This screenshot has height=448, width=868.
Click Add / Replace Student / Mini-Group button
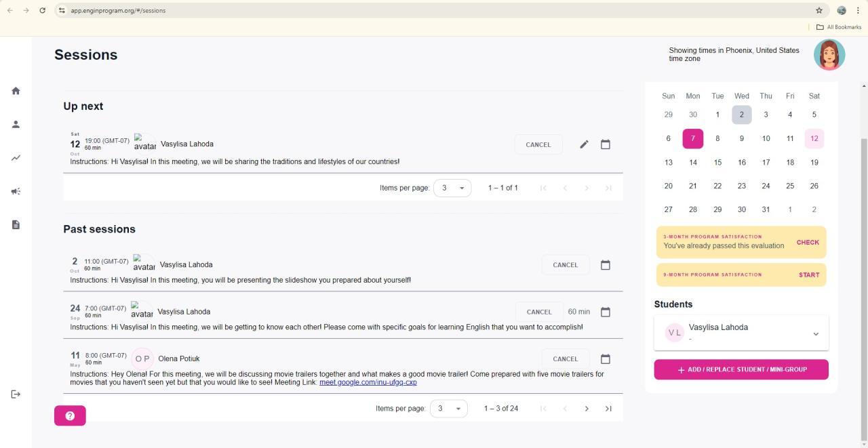coord(741,369)
